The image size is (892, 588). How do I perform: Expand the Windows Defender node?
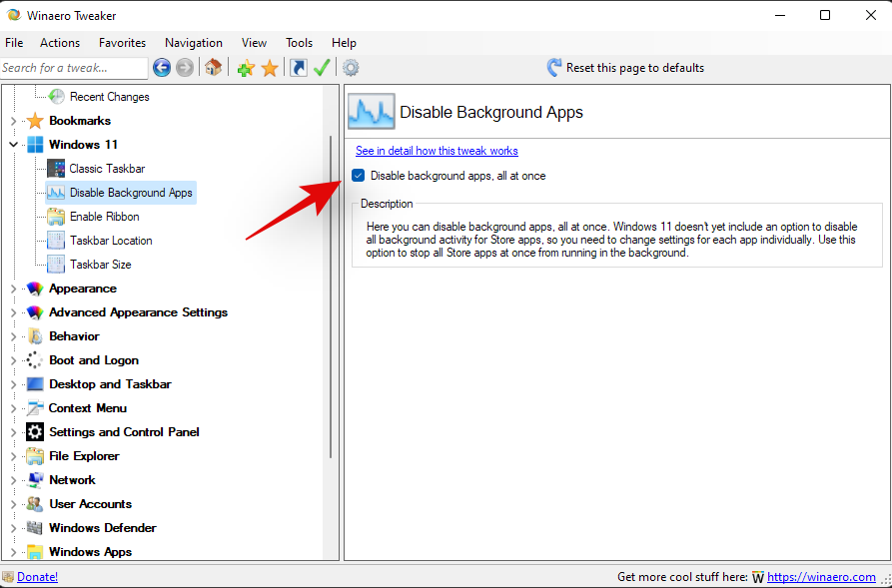(14, 528)
